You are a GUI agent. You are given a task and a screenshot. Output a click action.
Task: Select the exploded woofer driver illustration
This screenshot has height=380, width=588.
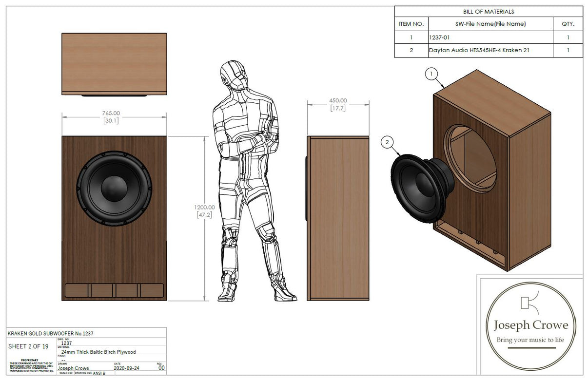(x=420, y=188)
